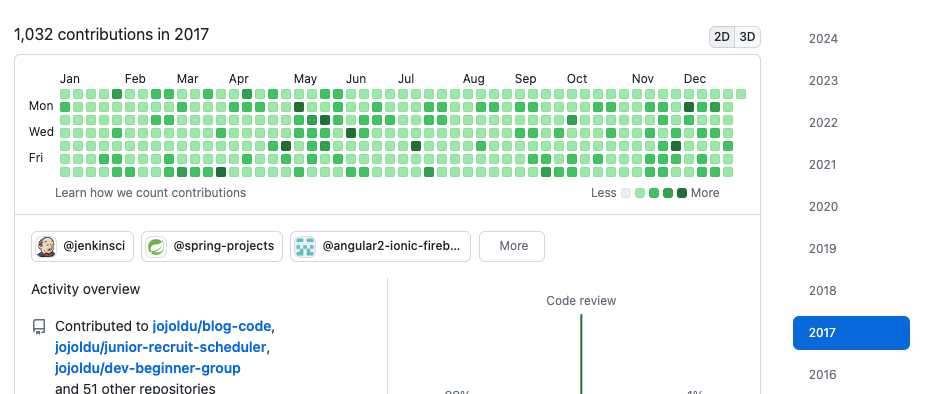Image resolution: width=935 pixels, height=394 pixels.
Task: Open Learn how we count contributions link
Action: click(150, 193)
